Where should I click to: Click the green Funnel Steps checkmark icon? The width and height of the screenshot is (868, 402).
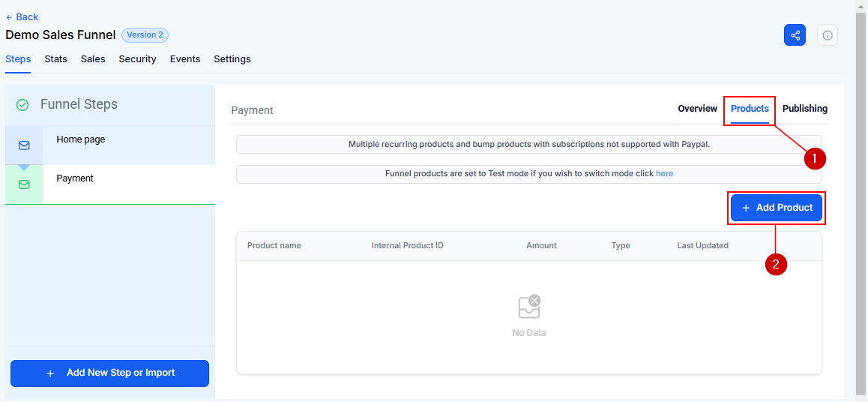(22, 105)
